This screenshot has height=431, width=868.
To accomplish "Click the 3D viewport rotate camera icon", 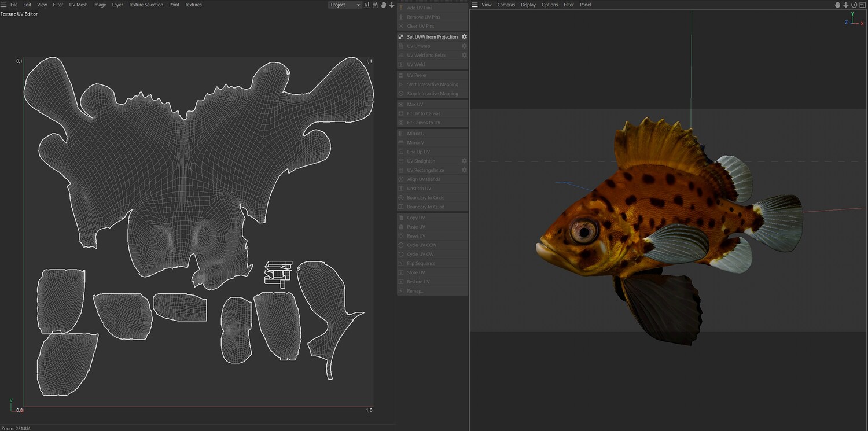I will pos(854,5).
